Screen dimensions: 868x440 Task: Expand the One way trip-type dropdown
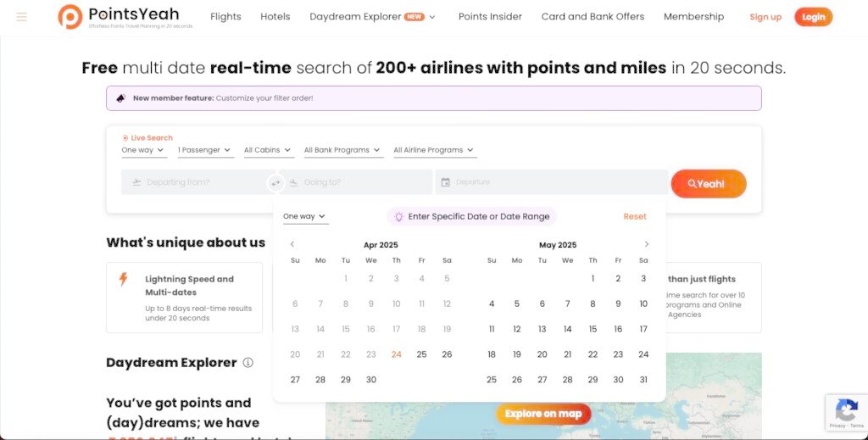pos(142,150)
